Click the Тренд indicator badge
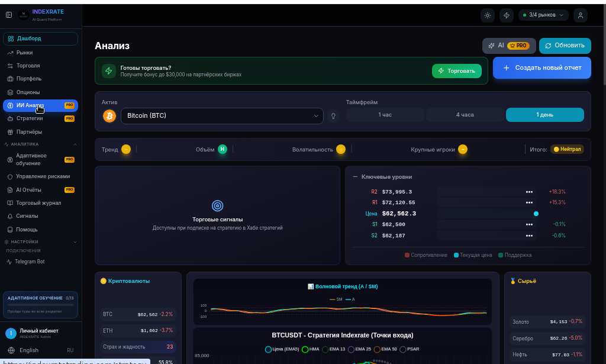This screenshot has height=364, width=606. (126, 149)
